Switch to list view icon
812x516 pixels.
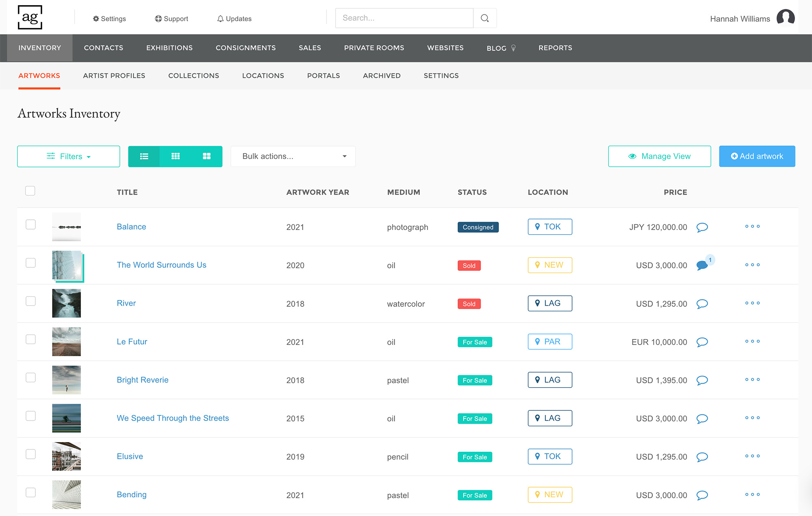(144, 156)
